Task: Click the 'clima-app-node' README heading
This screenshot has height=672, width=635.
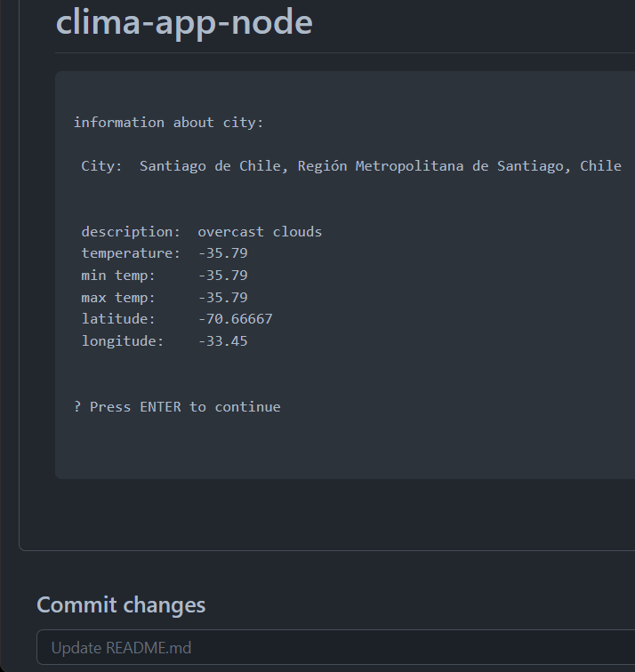Action: [x=184, y=22]
